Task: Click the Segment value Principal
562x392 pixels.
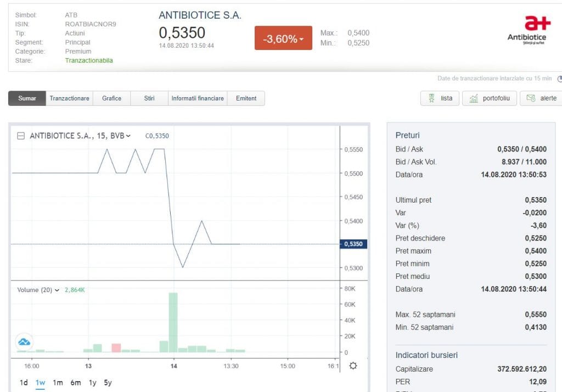Action: click(x=77, y=42)
